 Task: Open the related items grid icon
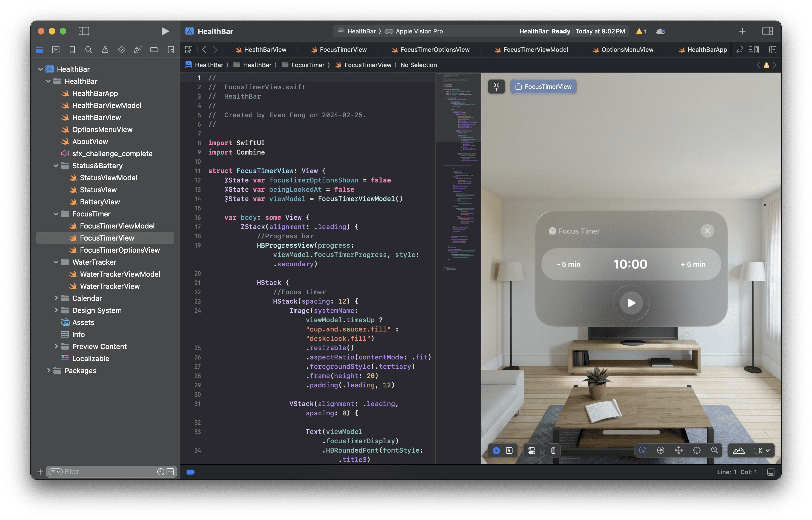pyautogui.click(x=189, y=50)
